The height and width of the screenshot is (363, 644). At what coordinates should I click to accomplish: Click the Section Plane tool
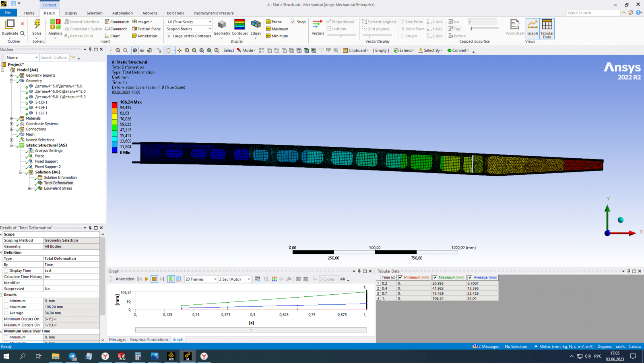pos(147,29)
